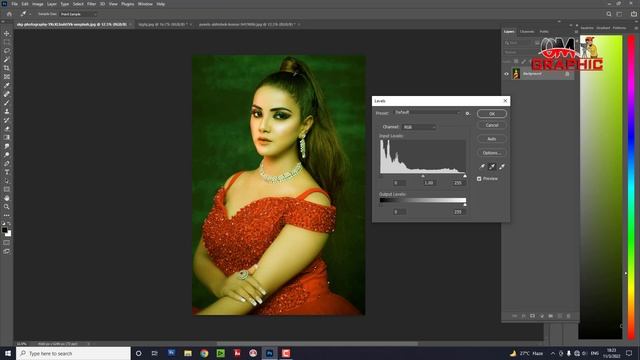Screen dimensions: 640x360
Task: Click the midtone input slider triangle
Action: (x=423, y=176)
